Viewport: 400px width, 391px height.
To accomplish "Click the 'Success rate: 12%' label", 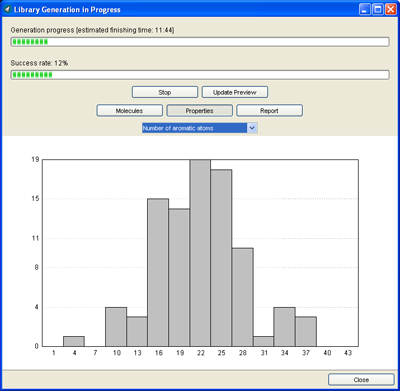I will [x=39, y=63].
